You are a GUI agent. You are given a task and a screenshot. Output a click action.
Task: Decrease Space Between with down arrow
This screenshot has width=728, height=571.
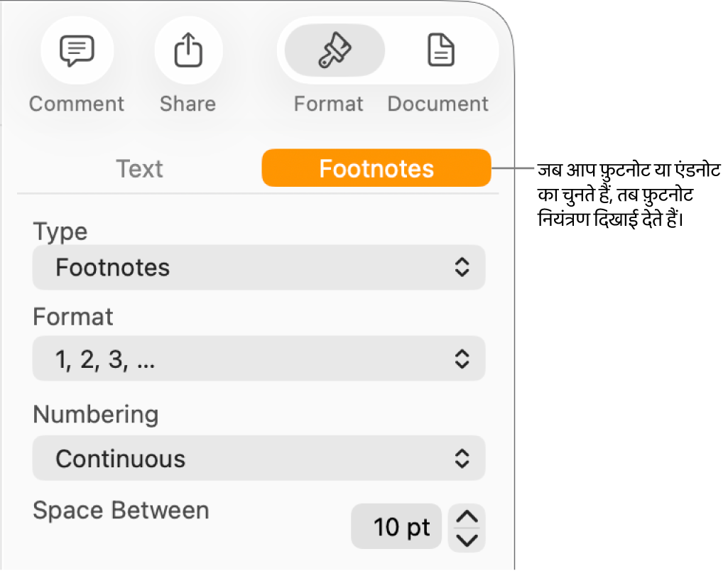coord(467,540)
